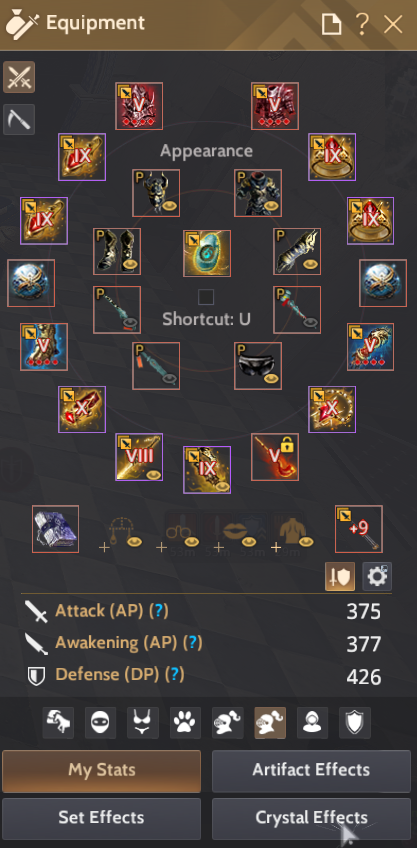Click the appearance helmet slot
The width and height of the screenshot is (417, 848).
tap(156, 193)
